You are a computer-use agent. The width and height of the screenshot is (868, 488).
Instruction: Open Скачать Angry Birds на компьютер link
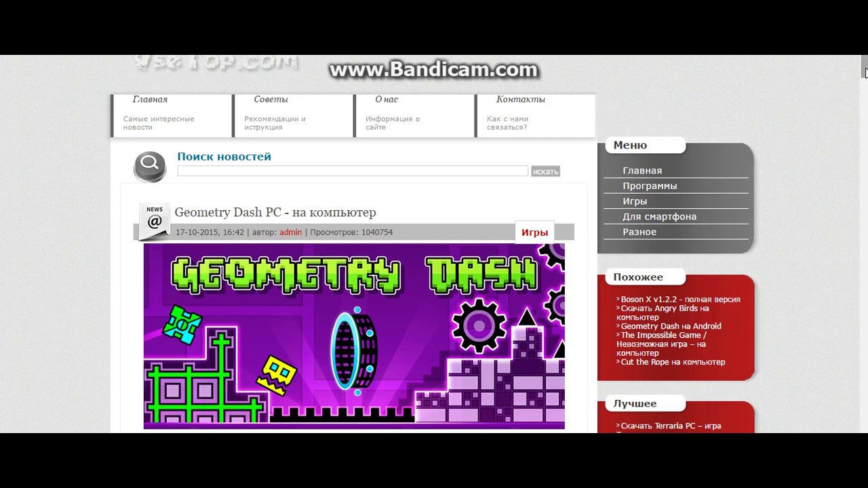pos(663,312)
